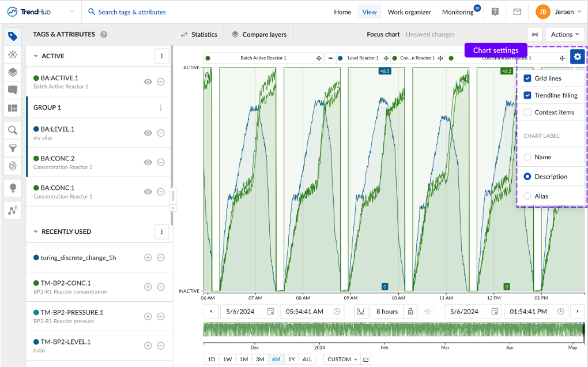Click the lock icon next to 8 hours
The height and width of the screenshot is (367, 588).
click(x=410, y=312)
